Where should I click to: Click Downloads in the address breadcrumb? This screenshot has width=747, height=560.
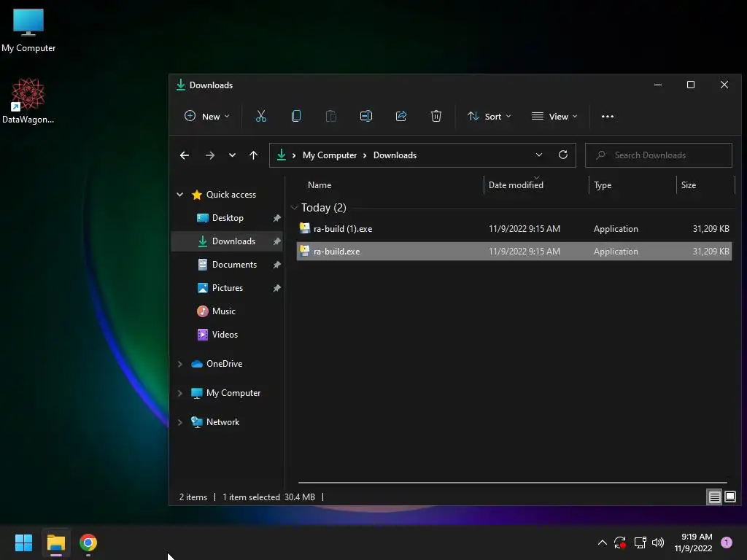tap(395, 155)
